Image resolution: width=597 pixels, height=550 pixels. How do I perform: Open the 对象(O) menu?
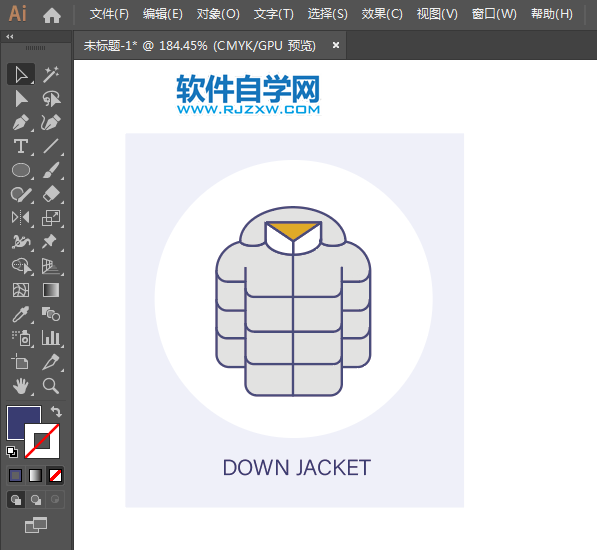click(x=218, y=14)
